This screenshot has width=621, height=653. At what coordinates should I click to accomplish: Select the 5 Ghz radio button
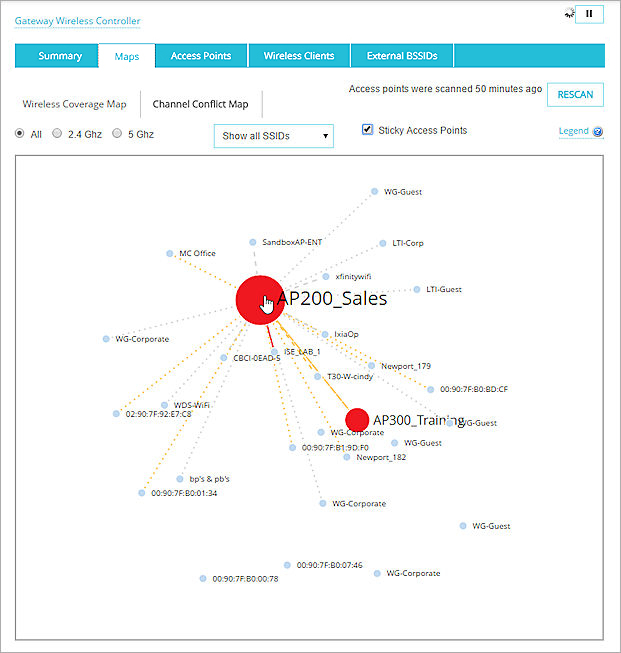[117, 133]
